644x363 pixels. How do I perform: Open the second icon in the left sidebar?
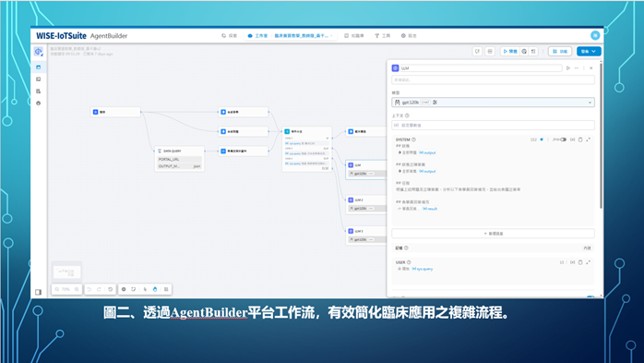point(39,79)
